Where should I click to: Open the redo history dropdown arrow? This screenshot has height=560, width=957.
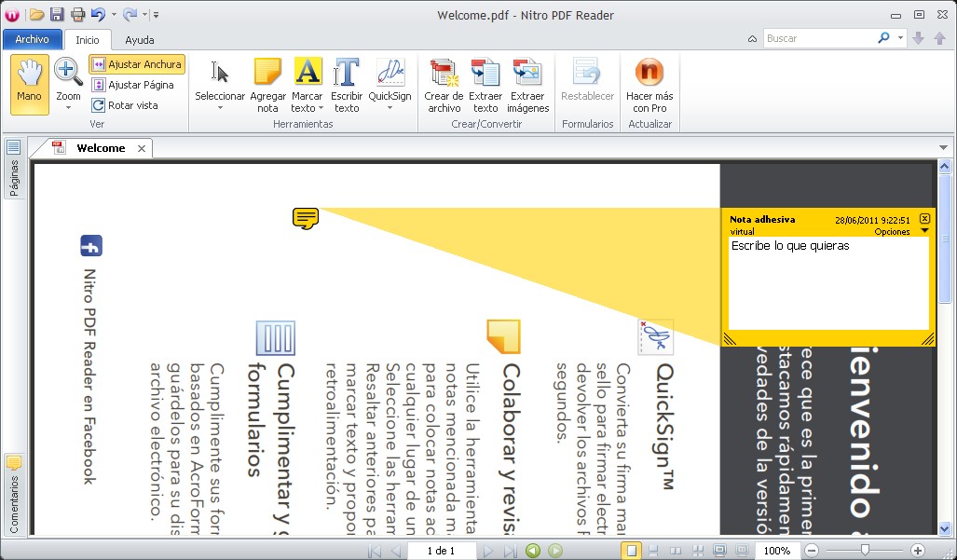click(144, 15)
